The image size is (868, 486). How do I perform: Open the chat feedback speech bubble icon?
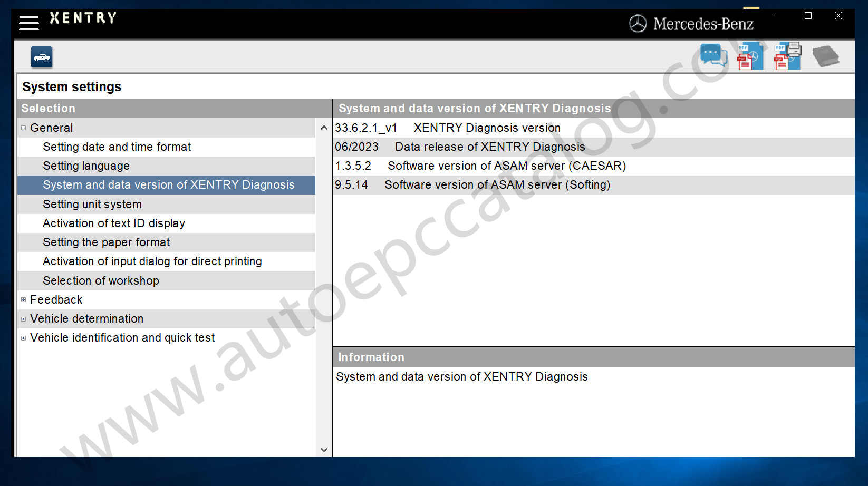pyautogui.click(x=713, y=55)
